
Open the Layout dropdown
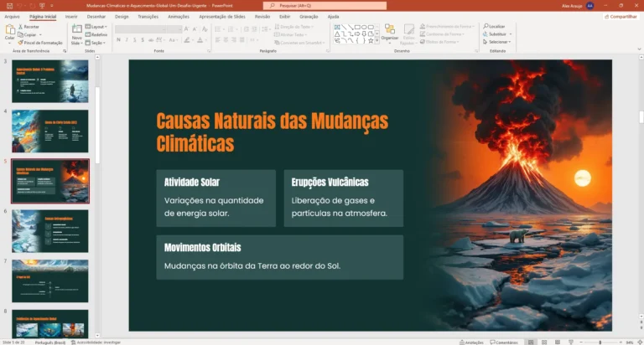pyautogui.click(x=96, y=27)
